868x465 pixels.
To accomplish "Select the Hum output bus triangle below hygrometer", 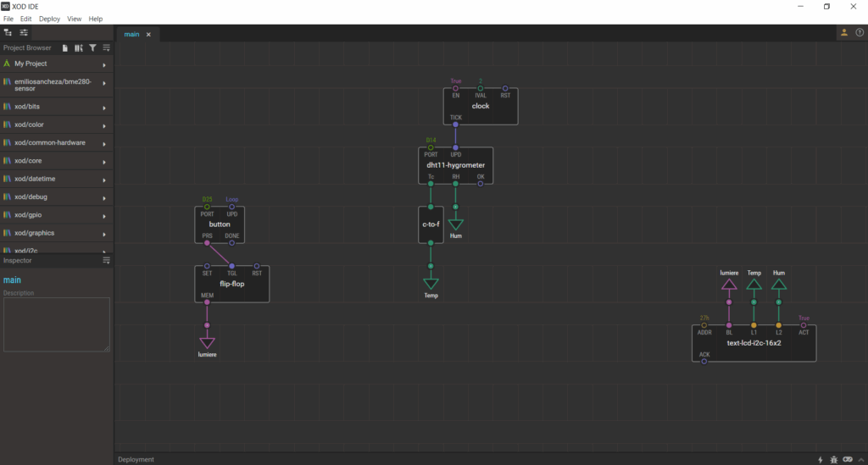I will click(x=455, y=224).
